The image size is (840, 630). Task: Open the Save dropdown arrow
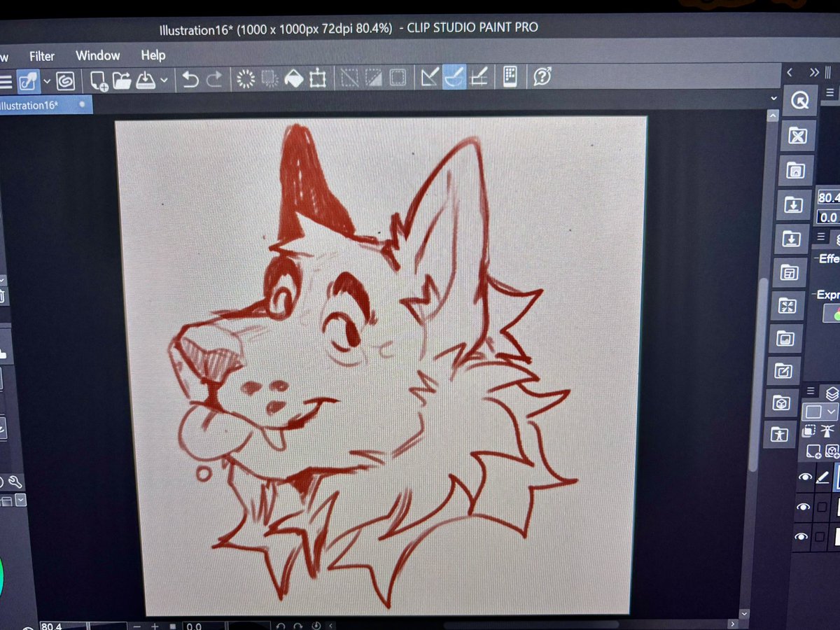[162, 80]
